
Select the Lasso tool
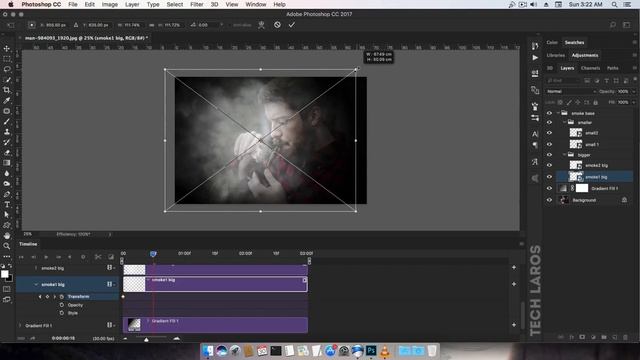pyautogui.click(x=7, y=69)
